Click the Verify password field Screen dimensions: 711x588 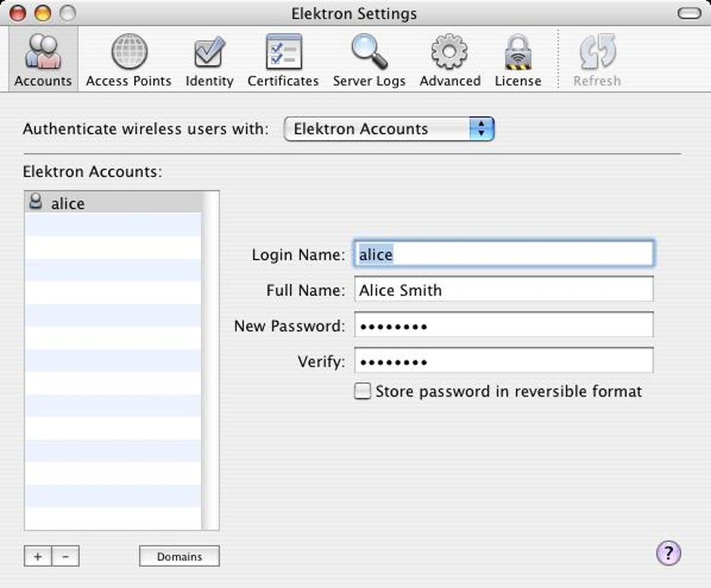pos(503,360)
